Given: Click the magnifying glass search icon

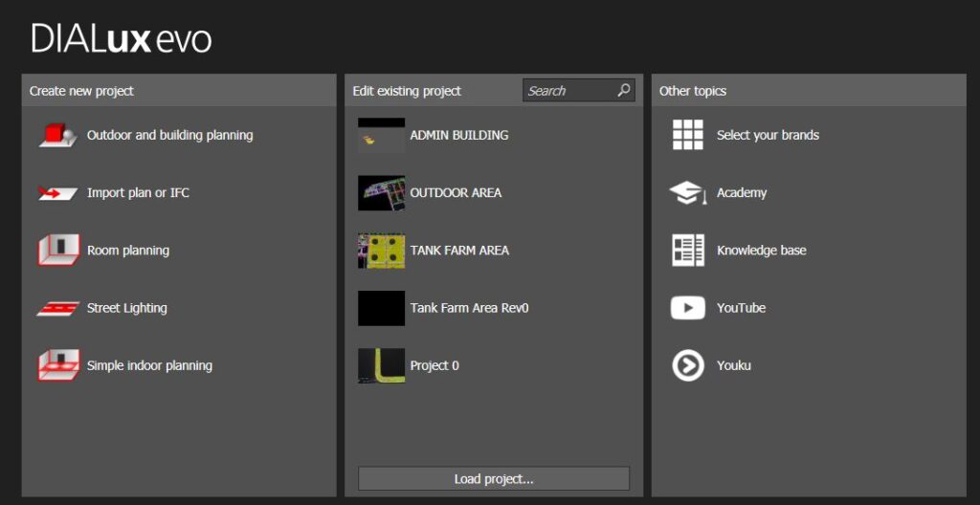Looking at the screenshot, I should pyautogui.click(x=624, y=91).
